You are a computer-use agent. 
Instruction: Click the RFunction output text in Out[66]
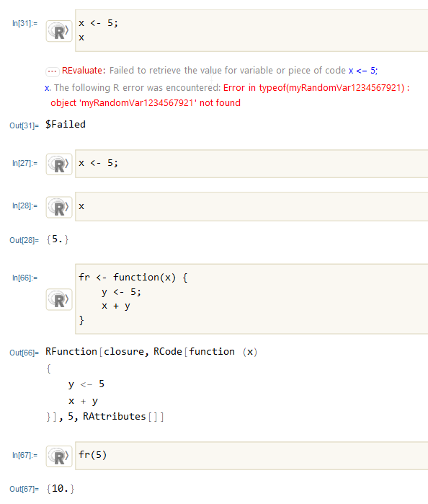pyautogui.click(x=71, y=351)
